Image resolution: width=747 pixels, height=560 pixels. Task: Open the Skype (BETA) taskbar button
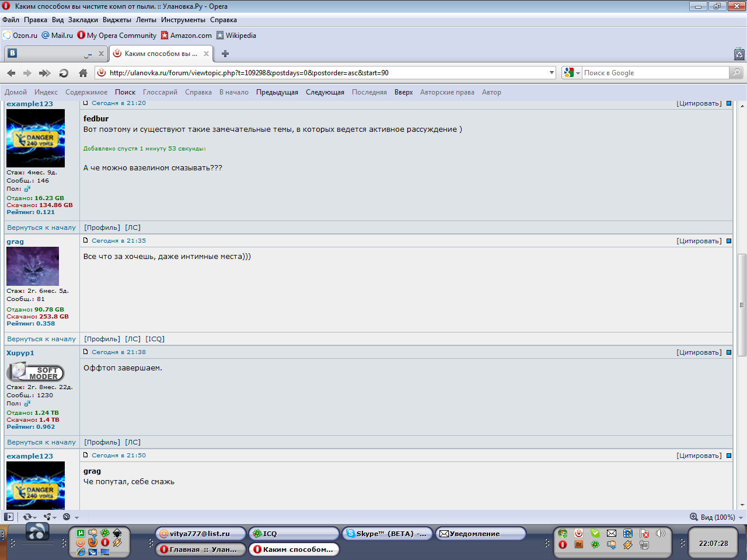386,534
